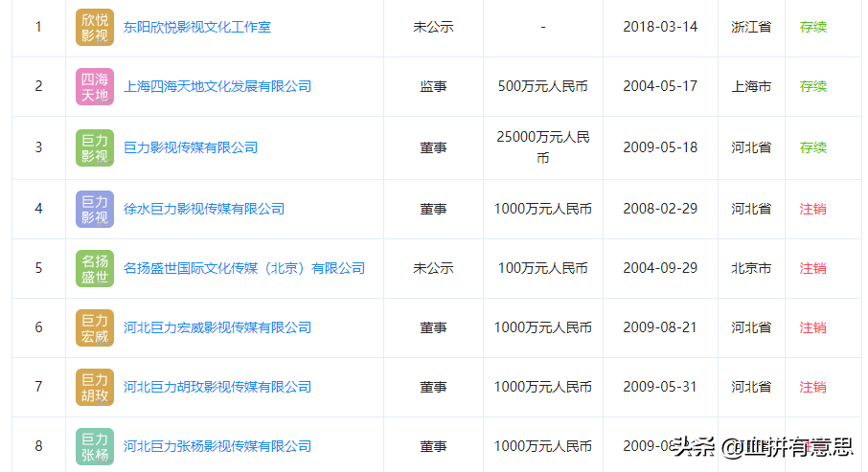Screen dimensions: 868x472
Task: Click 浙江省 region cell
Action: pyautogui.click(x=751, y=27)
